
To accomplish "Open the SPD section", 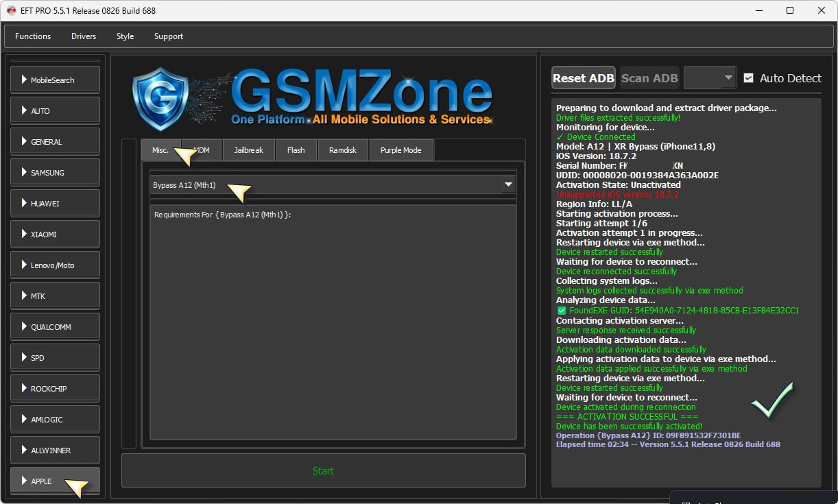I will (56, 357).
